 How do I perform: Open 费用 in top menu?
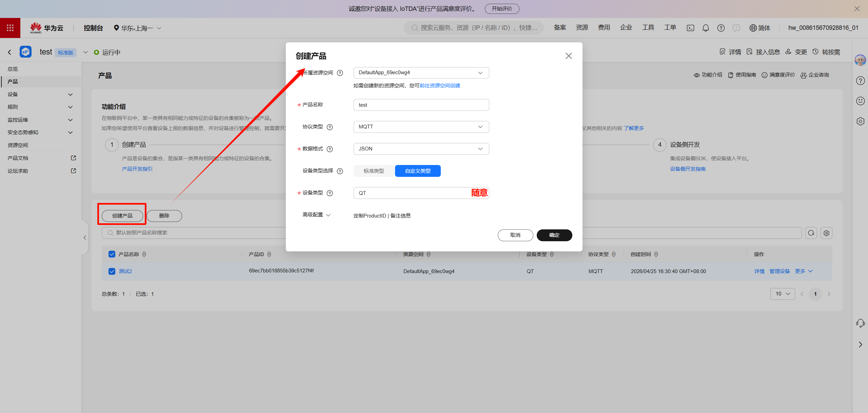[x=604, y=27]
